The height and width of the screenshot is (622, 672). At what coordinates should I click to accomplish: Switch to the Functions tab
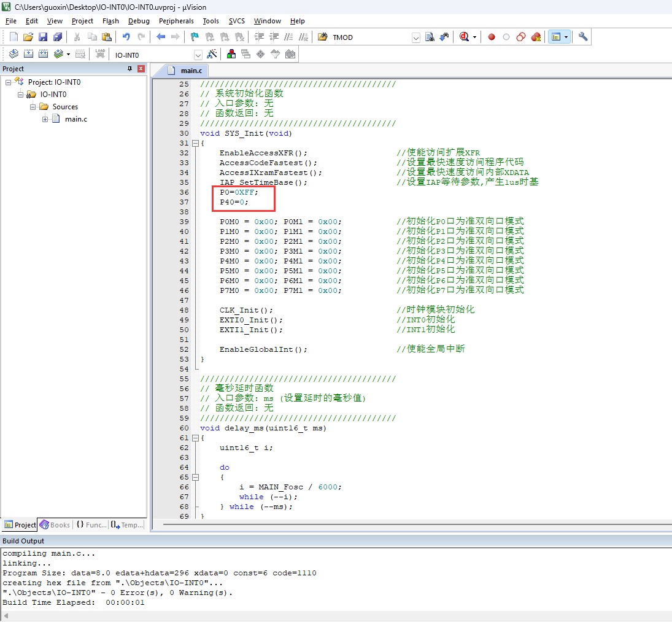91,525
